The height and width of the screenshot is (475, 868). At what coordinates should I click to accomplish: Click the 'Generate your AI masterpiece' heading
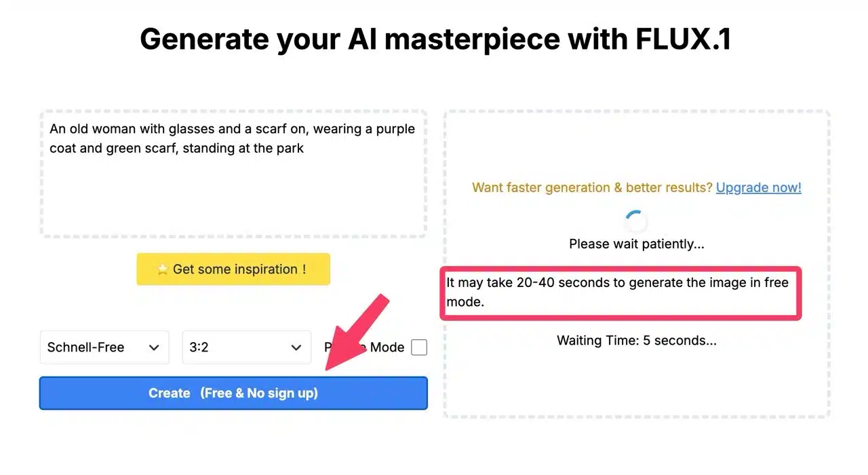click(x=435, y=39)
